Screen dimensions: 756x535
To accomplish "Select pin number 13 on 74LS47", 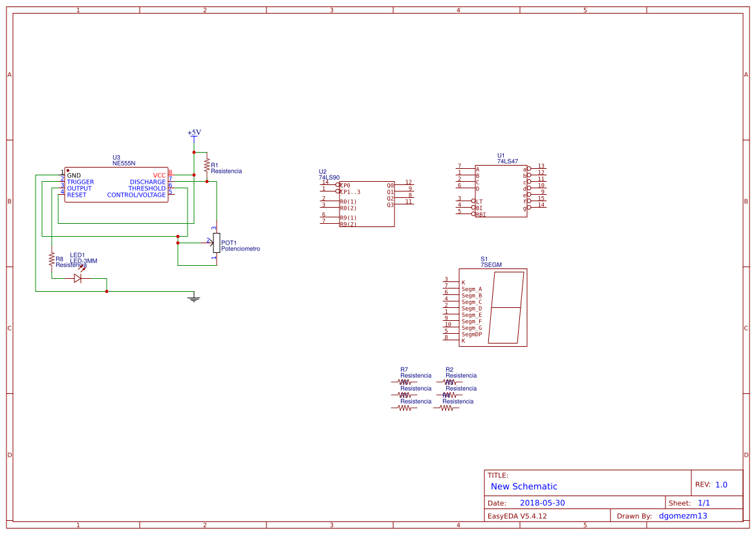I will click(541, 166).
